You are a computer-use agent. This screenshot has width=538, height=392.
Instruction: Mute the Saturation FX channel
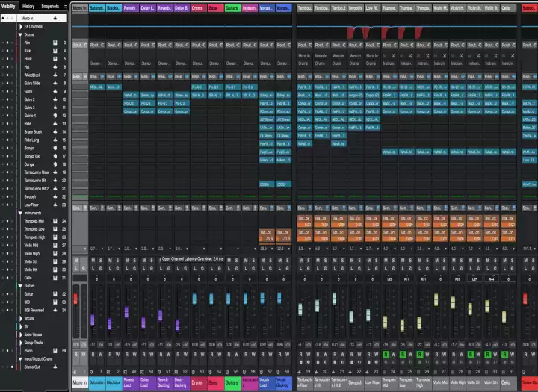point(92,260)
